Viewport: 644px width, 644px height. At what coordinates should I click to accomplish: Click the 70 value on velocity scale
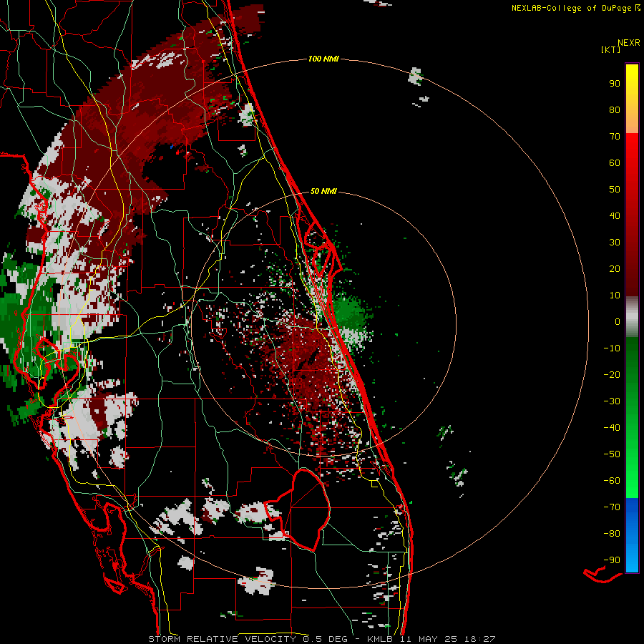click(615, 137)
